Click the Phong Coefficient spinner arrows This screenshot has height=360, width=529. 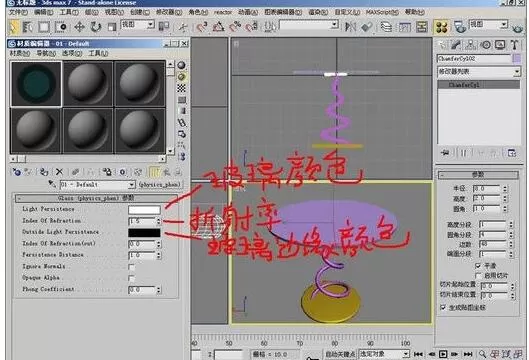pos(159,290)
